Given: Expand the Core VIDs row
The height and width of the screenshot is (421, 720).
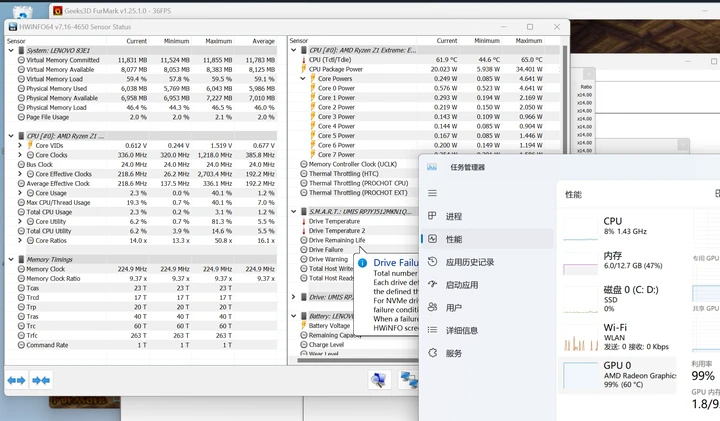Looking at the screenshot, I should tap(20, 145).
